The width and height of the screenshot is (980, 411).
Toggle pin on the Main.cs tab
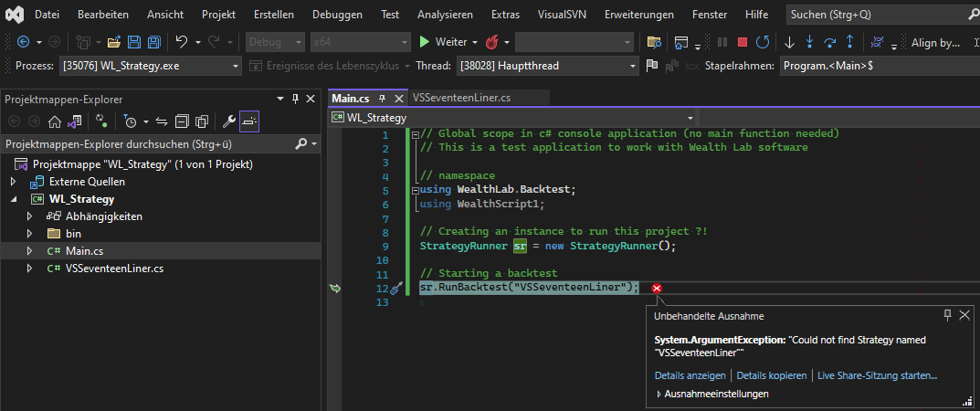coord(383,99)
